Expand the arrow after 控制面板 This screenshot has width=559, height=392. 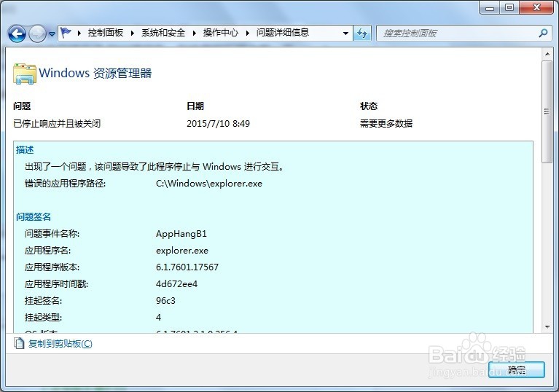pos(132,33)
